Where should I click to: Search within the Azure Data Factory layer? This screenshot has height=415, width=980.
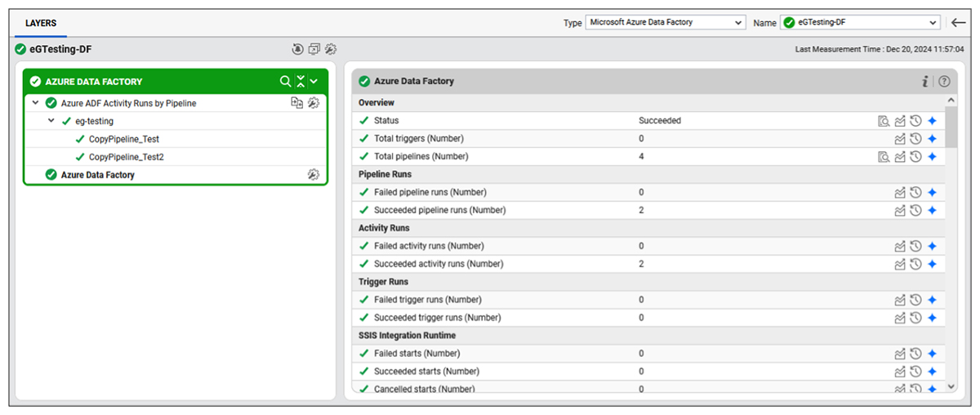[x=285, y=82]
